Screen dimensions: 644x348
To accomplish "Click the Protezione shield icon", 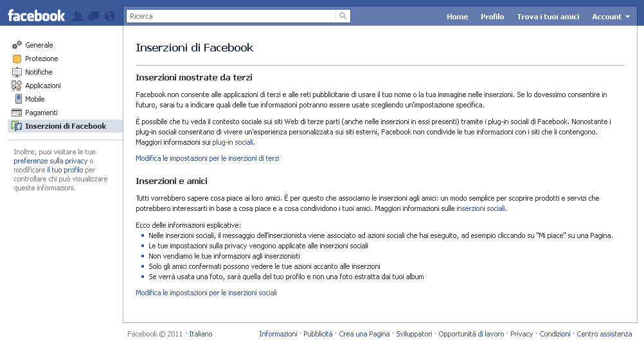I will coord(17,59).
